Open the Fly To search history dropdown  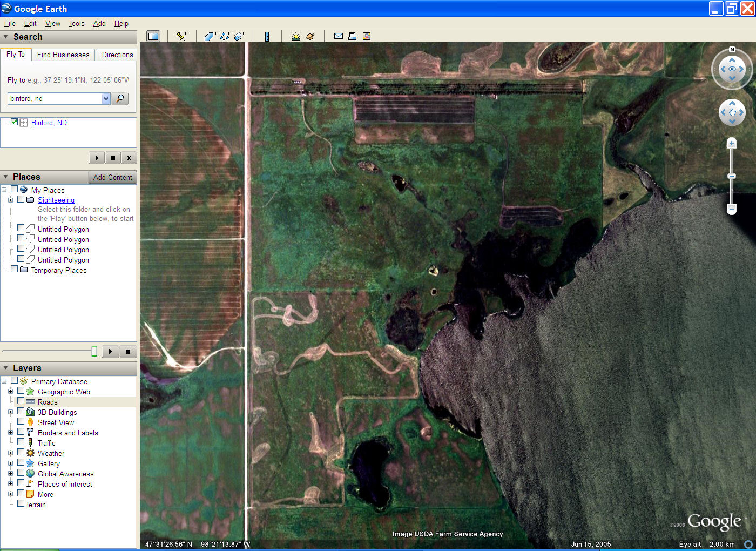point(106,98)
